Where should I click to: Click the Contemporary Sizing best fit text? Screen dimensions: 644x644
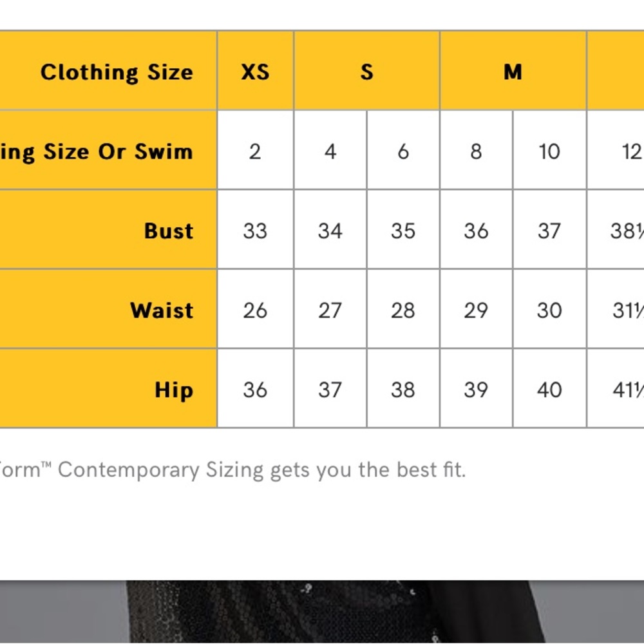pos(232,469)
